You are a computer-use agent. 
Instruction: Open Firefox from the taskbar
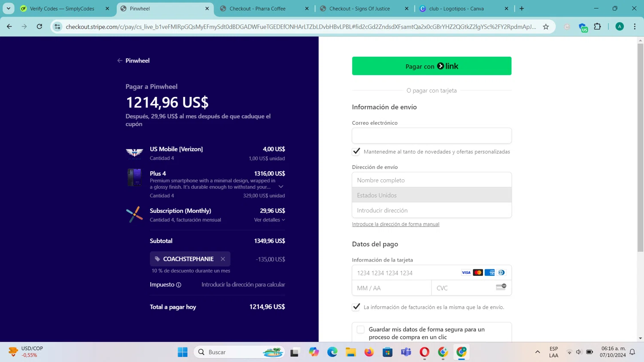tap(369, 352)
